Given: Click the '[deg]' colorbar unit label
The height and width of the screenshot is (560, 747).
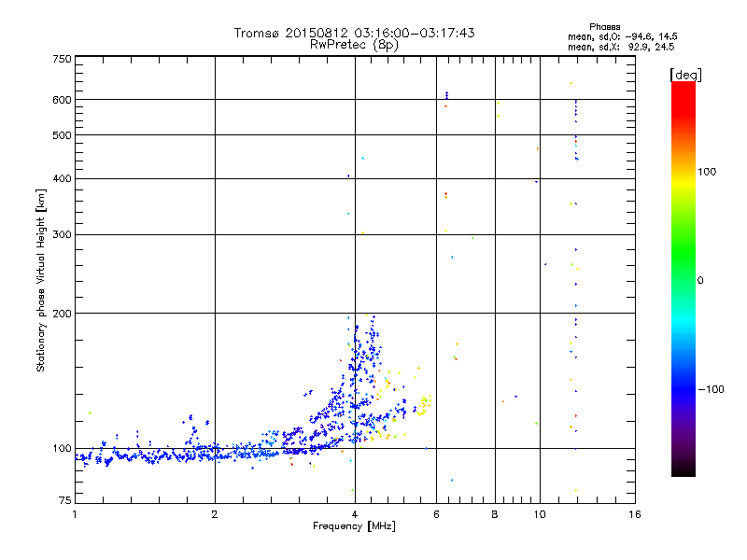Looking at the screenshot, I should [685, 75].
